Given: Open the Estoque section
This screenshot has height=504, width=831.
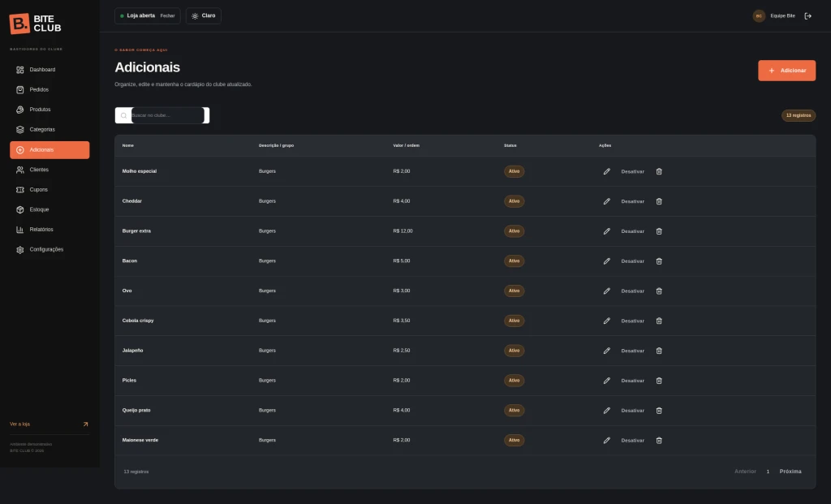Looking at the screenshot, I should point(50,209).
